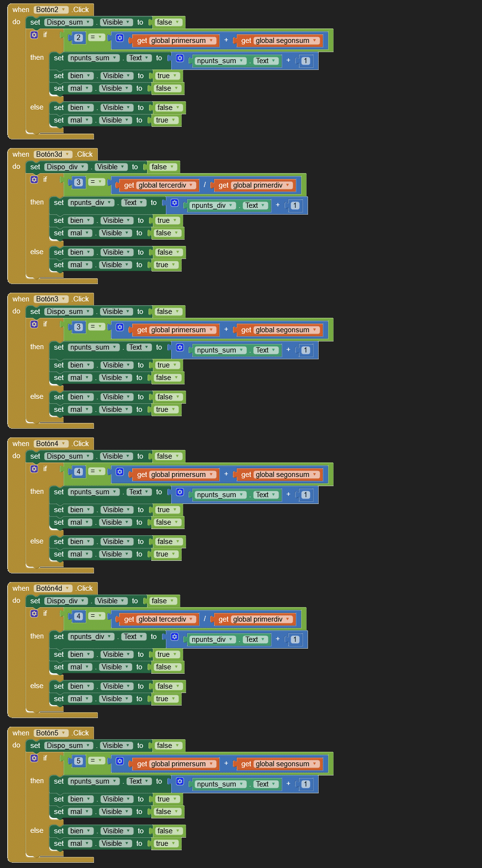The height and width of the screenshot is (868, 482).
Task: Toggle true value of bien.Visible in Botón3d then-branch
Action: (167, 220)
